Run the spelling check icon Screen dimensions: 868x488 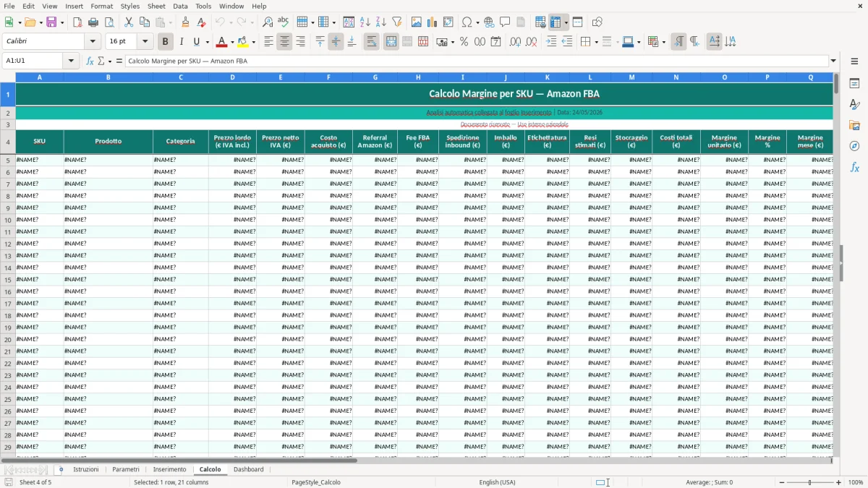click(284, 22)
